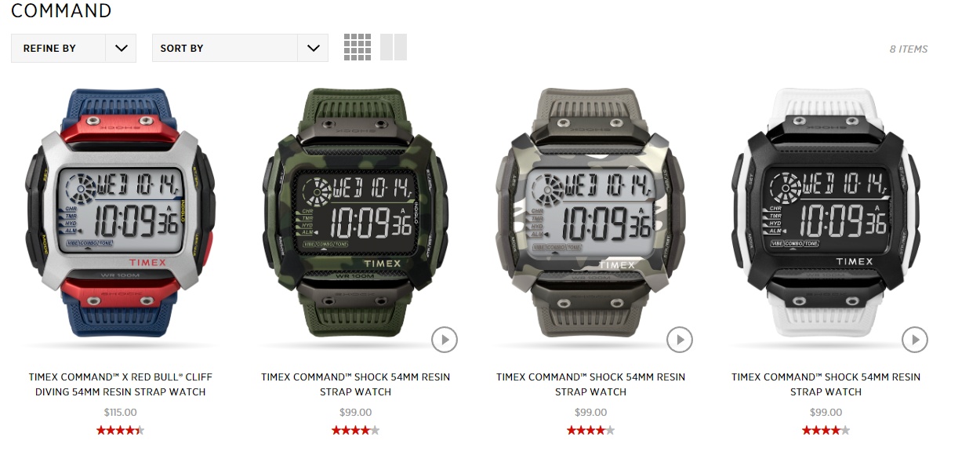The width and height of the screenshot is (980, 466).
Task: View star rating of Red Bull watch
Action: (120, 430)
